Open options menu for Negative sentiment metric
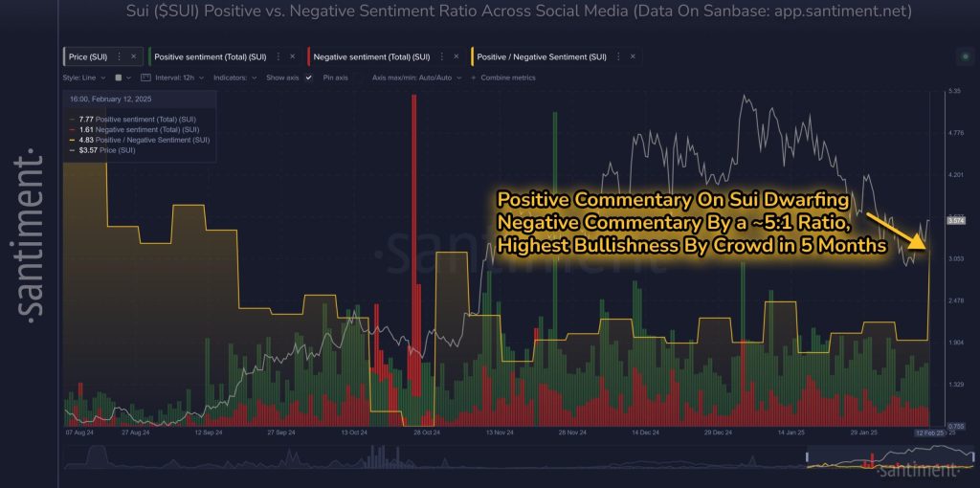The height and width of the screenshot is (488, 980). click(x=441, y=56)
